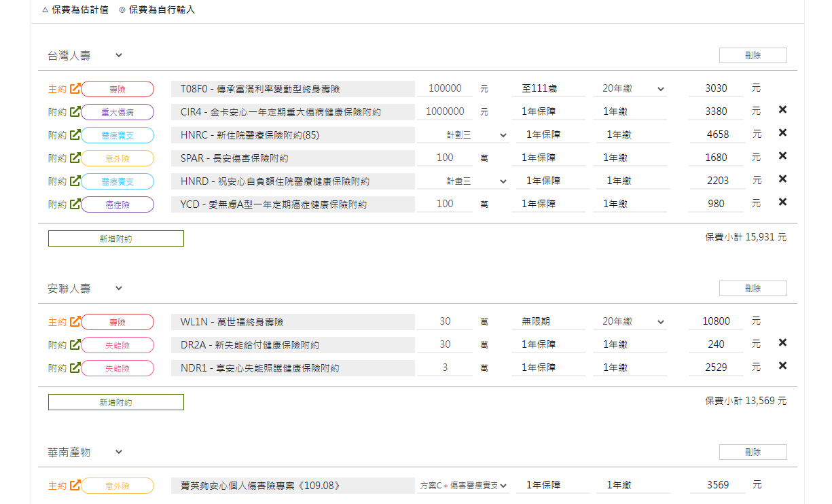Expand the 安聯人壽 company dropdown chevron
Viewport: 832px width, 504px height.
pos(118,289)
